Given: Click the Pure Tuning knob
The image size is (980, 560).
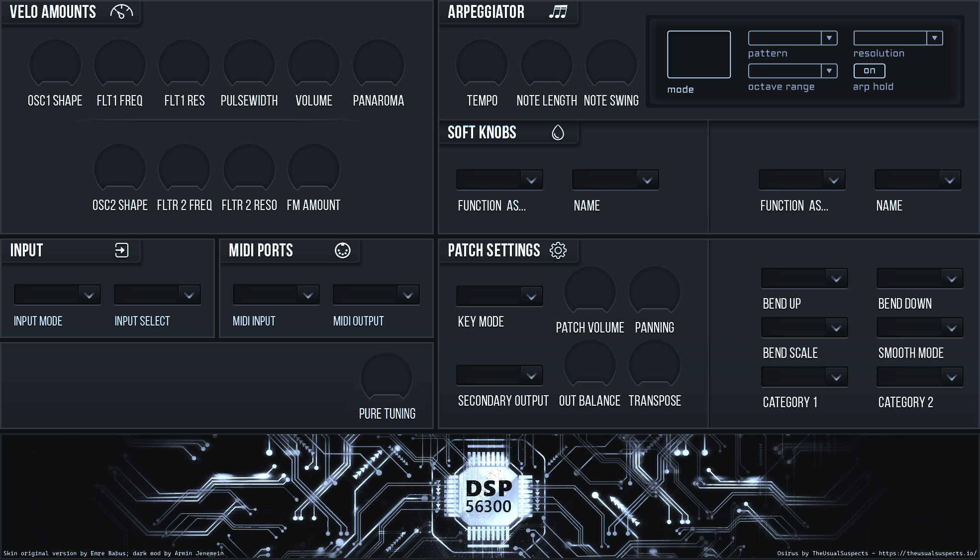Looking at the screenshot, I should pyautogui.click(x=387, y=377).
